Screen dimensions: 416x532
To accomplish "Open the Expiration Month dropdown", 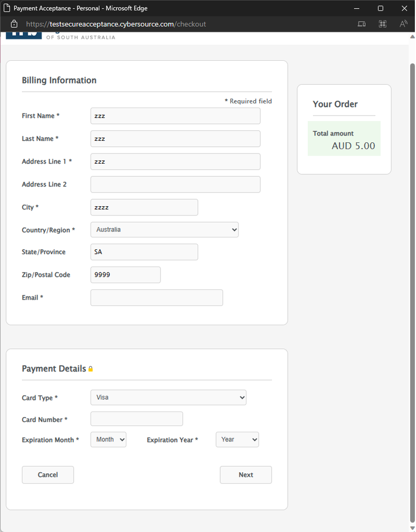I will pos(108,440).
